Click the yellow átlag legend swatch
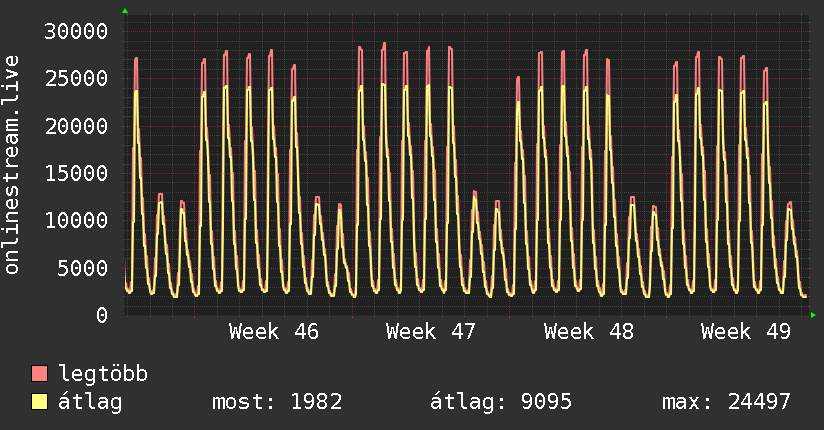Viewport: 824px width, 430px height. point(40,402)
